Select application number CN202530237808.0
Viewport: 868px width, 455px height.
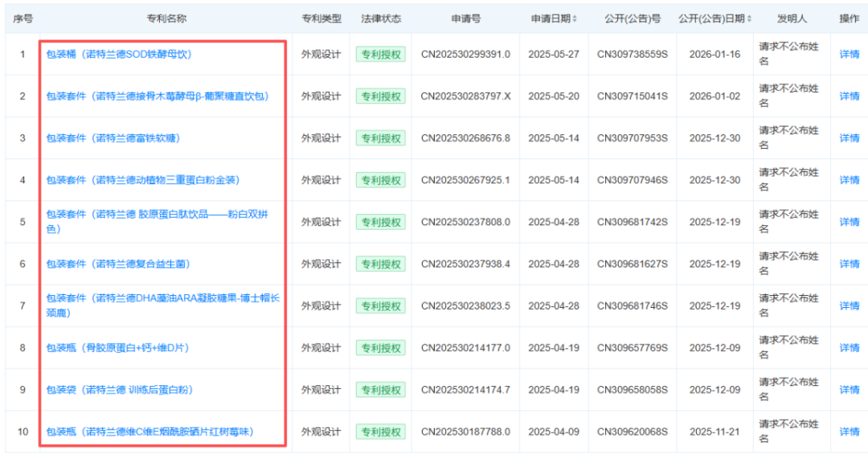tap(465, 222)
